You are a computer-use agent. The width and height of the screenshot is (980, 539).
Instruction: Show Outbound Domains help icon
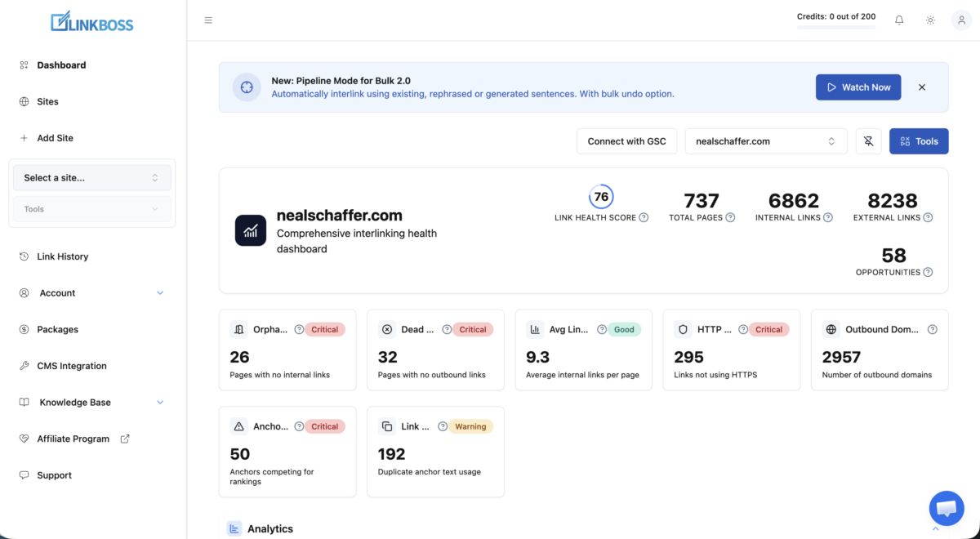point(933,330)
